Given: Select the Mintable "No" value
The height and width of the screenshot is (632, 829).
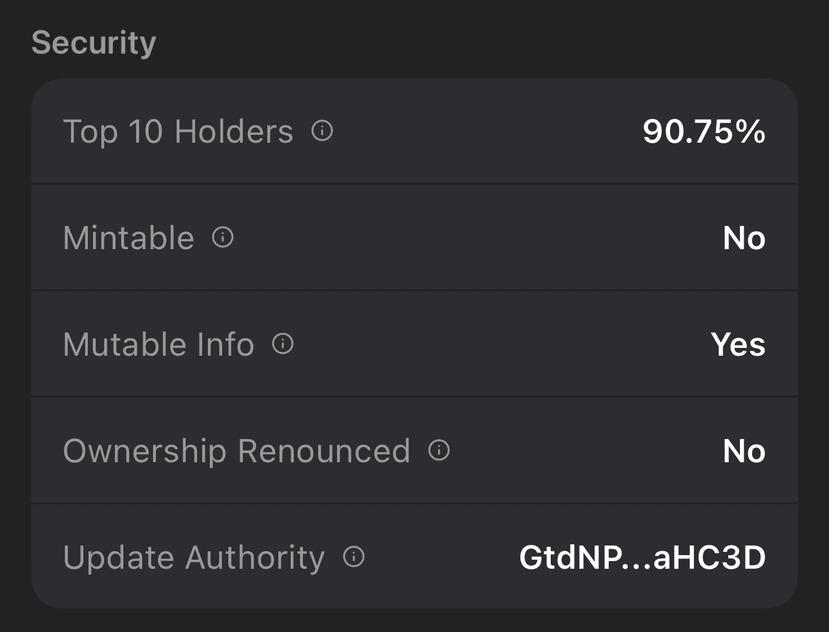Looking at the screenshot, I should pos(744,238).
